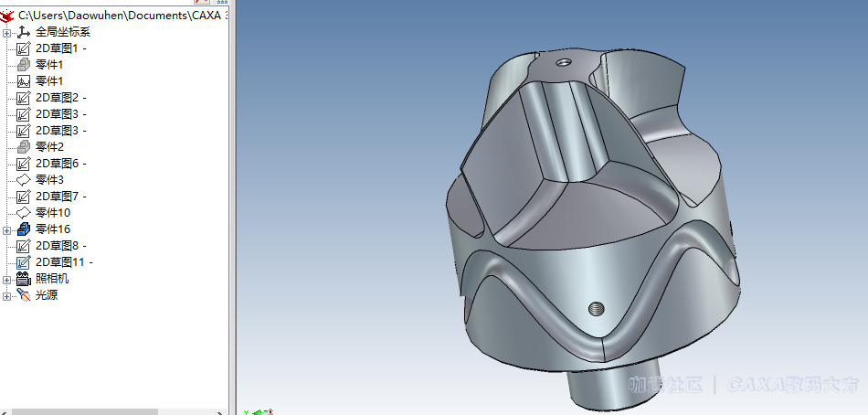This screenshot has height=415, width=868.
Task: Pick the 2D草图8 sketch item
Action: click(x=60, y=246)
